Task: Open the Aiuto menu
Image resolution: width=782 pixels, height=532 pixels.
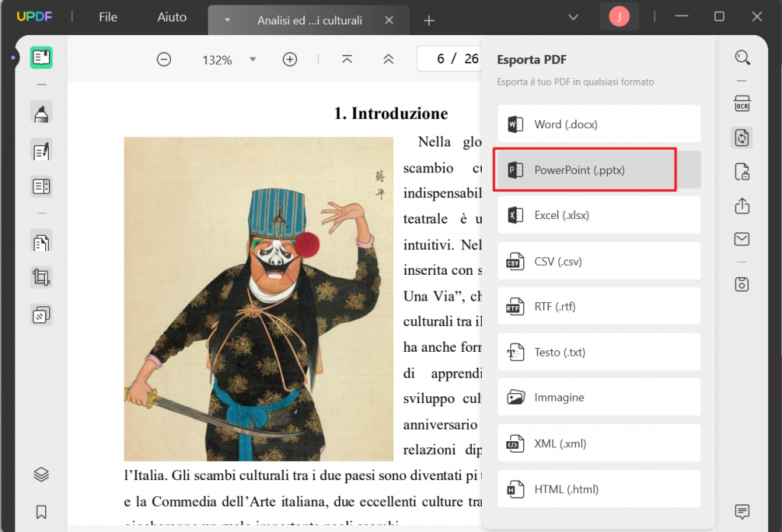Action: [x=172, y=17]
